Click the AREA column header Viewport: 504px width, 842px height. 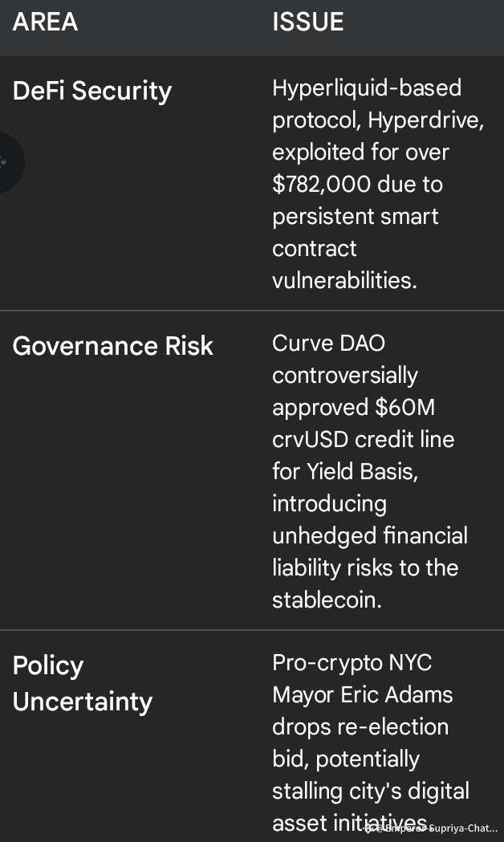45,22
